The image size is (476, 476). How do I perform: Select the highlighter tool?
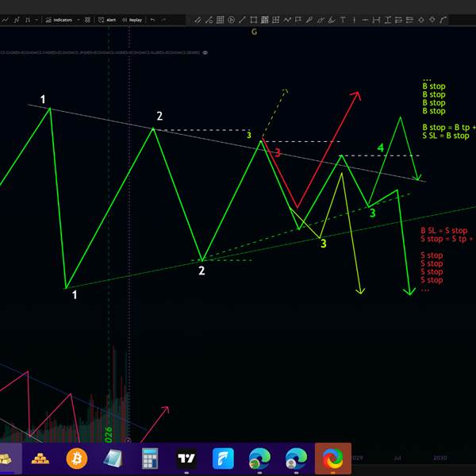click(x=332, y=20)
